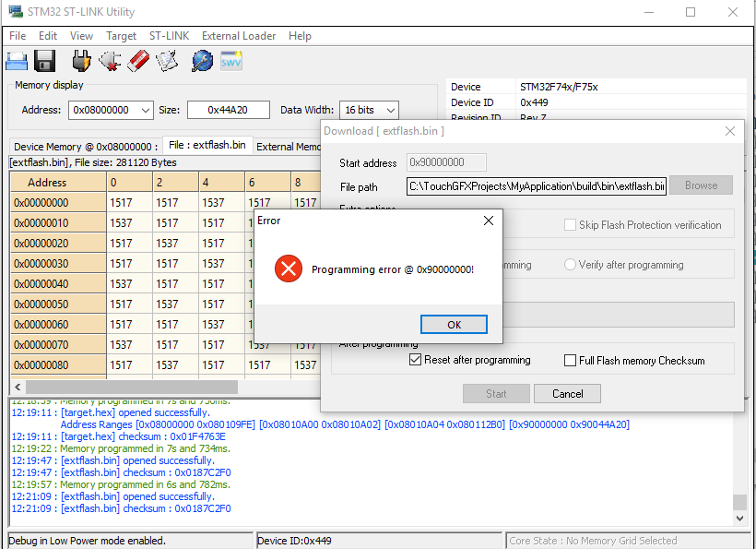Viewport: 756px width, 549px height.
Task: Toggle Reset after programming checkbox
Action: (x=415, y=360)
